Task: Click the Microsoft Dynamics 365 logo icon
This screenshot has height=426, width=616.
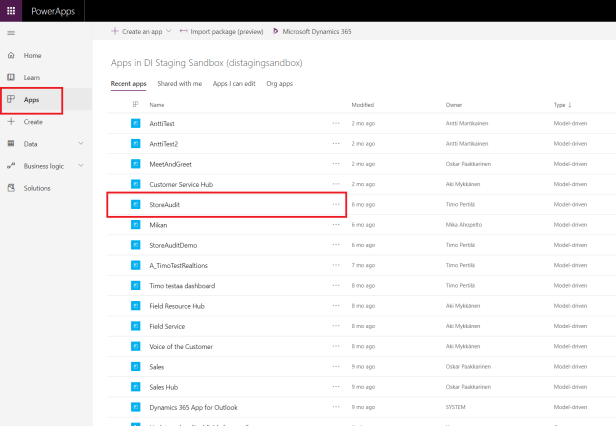Action: [275, 31]
